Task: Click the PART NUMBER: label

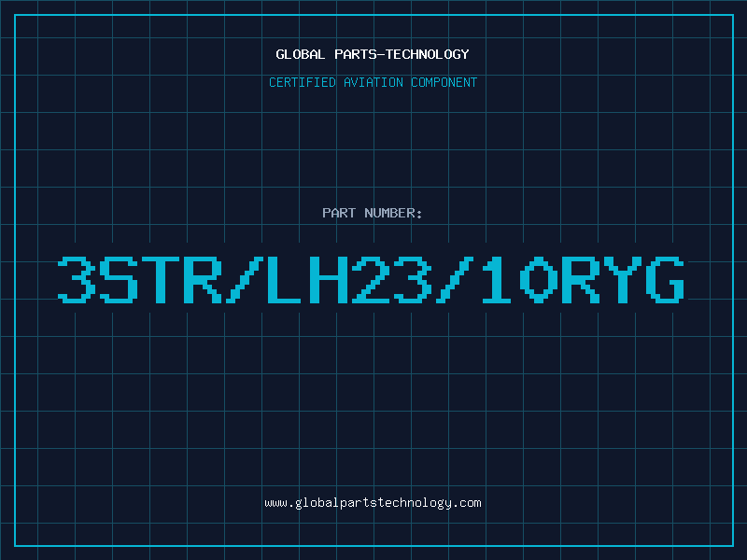Action: (373, 213)
